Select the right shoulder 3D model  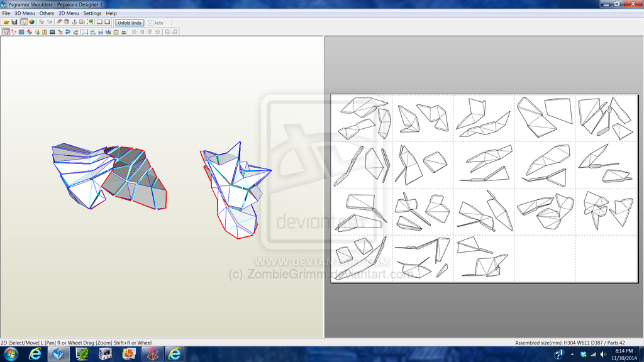coord(235,190)
